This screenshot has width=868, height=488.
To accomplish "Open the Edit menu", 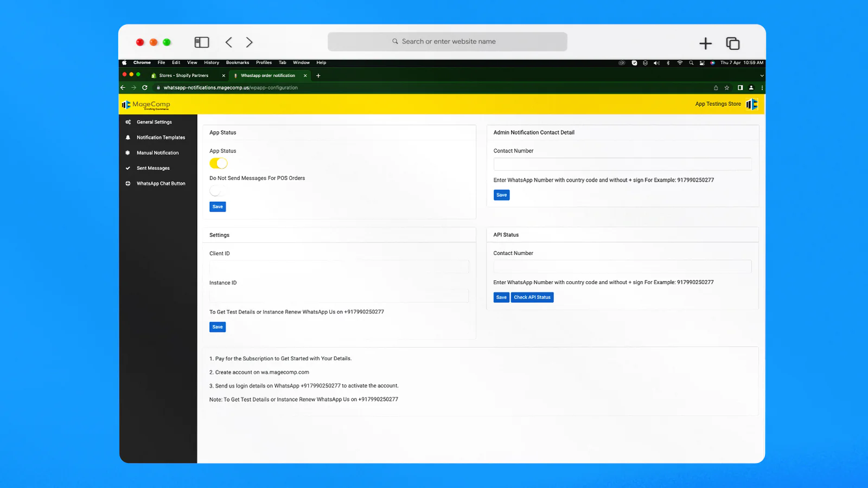I will pyautogui.click(x=176, y=62).
